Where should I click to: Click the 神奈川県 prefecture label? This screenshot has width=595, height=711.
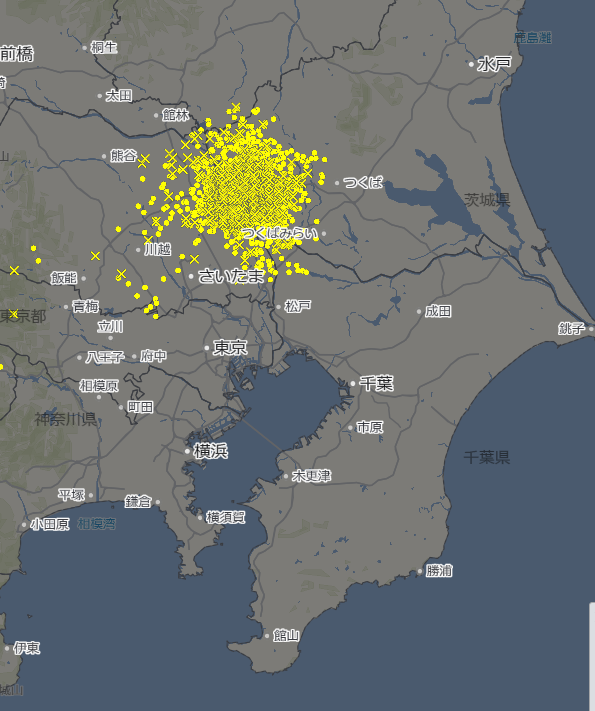(66, 419)
